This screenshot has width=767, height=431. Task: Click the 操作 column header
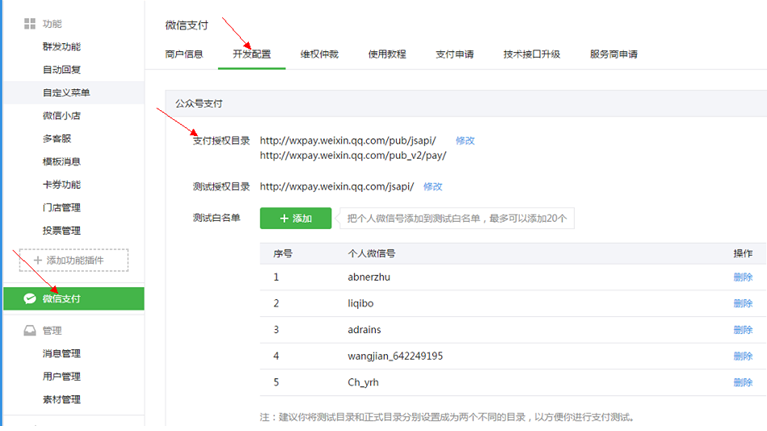click(743, 253)
